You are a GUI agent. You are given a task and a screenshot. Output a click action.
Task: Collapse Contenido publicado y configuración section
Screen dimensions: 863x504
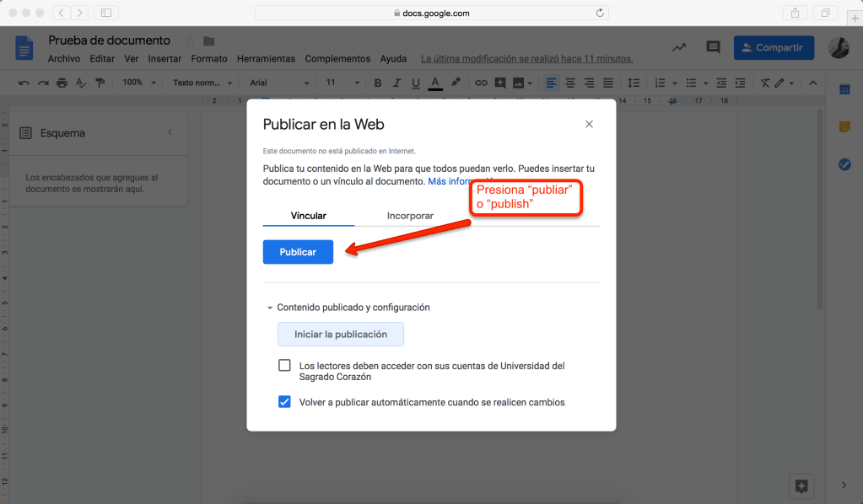(x=270, y=308)
